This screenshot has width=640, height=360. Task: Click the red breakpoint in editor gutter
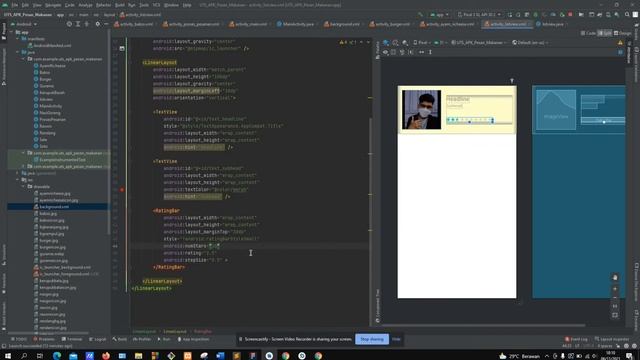(x=122, y=190)
